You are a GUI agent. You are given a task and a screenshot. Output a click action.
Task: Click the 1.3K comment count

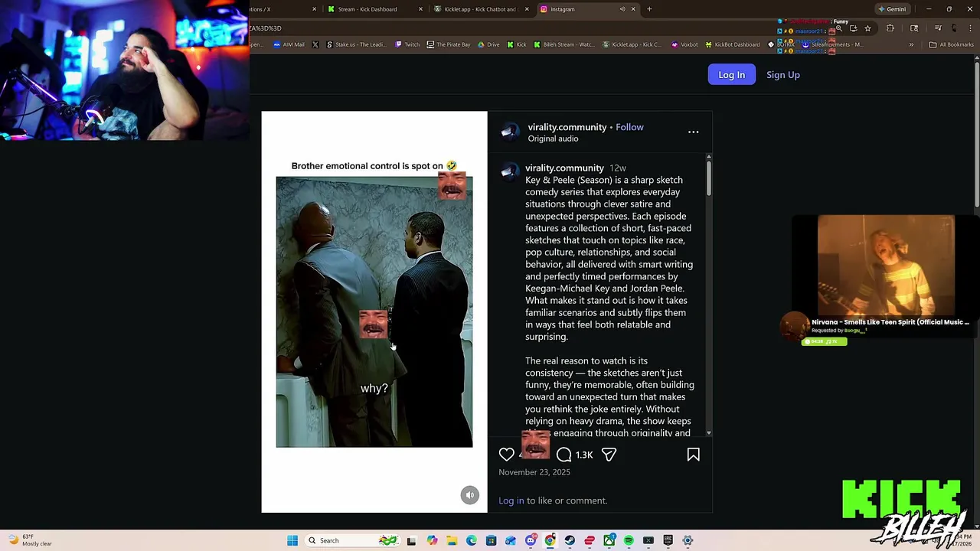pos(584,455)
